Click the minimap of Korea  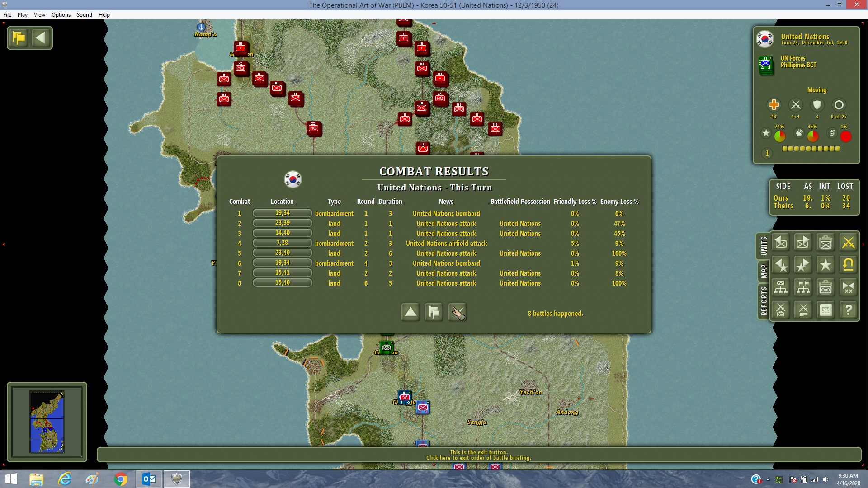[47, 422]
